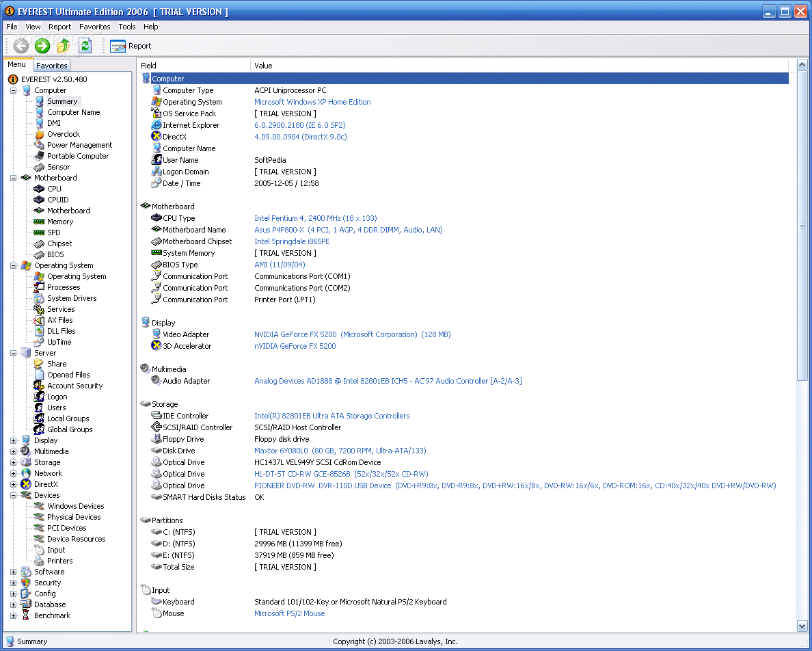Expand the Software tree node
This screenshot has height=651, width=812.
tap(14, 572)
